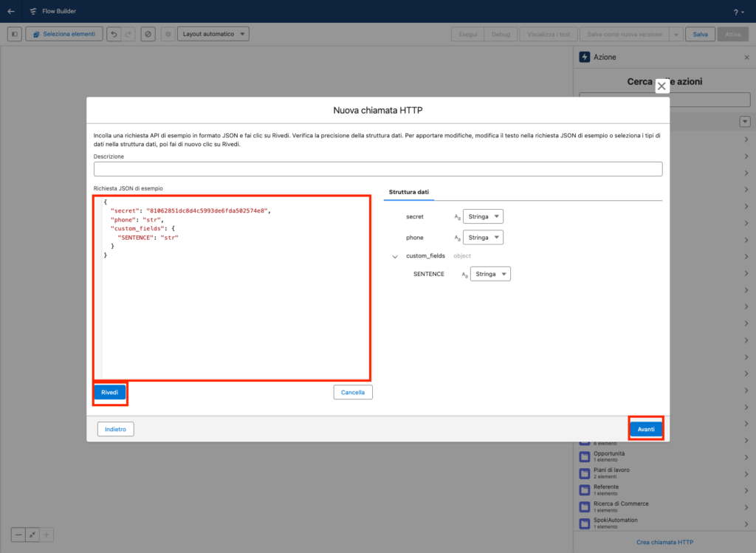Click the undo arrow in toolbar
The height and width of the screenshot is (553, 756).
click(x=114, y=34)
